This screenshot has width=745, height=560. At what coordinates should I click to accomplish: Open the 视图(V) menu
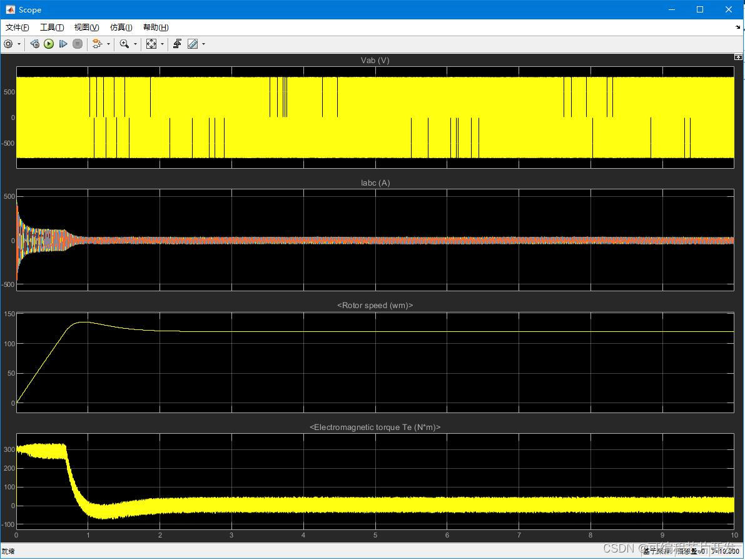coord(86,27)
